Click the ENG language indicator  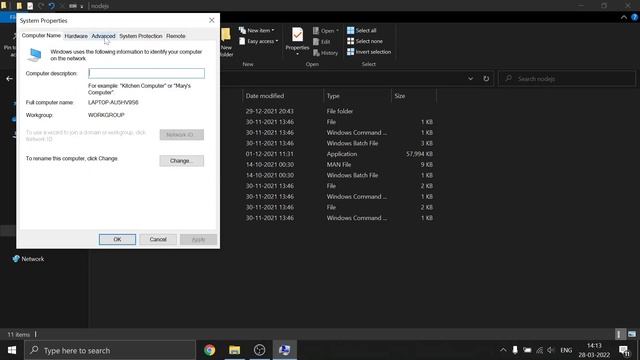click(x=566, y=350)
